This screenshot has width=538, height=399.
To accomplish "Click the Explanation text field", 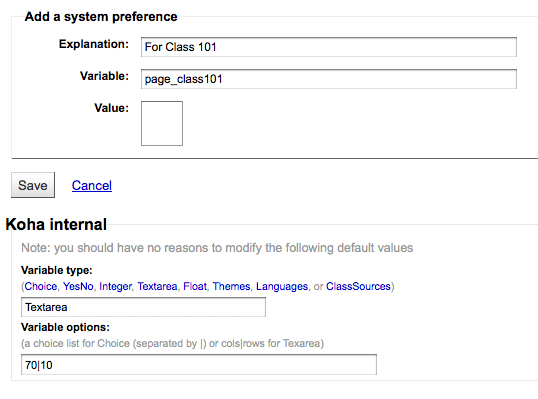I will point(329,47).
